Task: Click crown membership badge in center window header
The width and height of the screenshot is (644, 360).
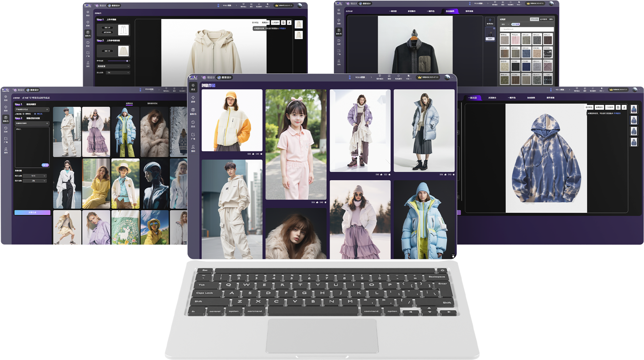Action: (420, 77)
